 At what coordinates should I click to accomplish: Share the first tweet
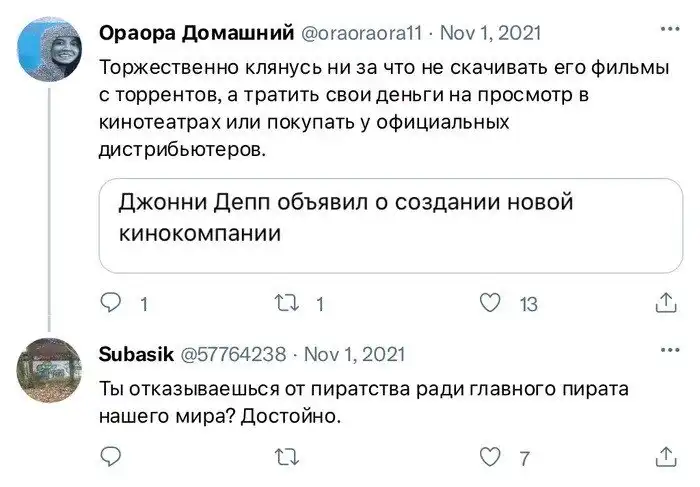click(665, 303)
